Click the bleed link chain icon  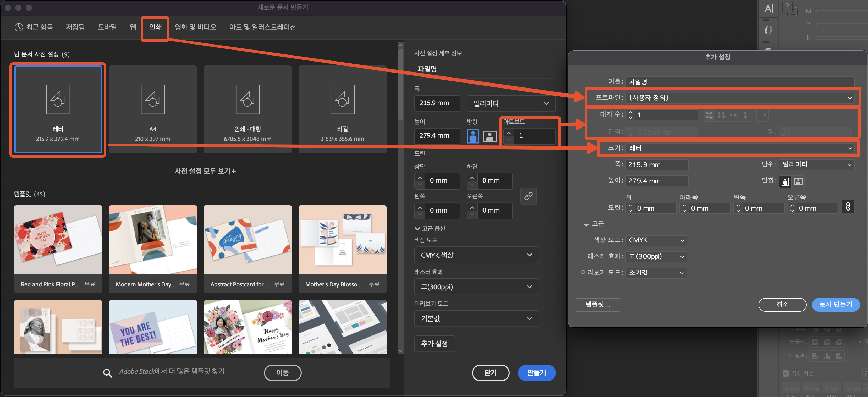coord(528,196)
